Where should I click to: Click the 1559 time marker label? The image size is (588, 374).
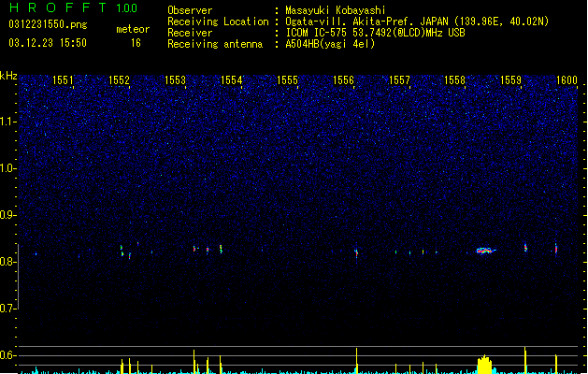510,80
